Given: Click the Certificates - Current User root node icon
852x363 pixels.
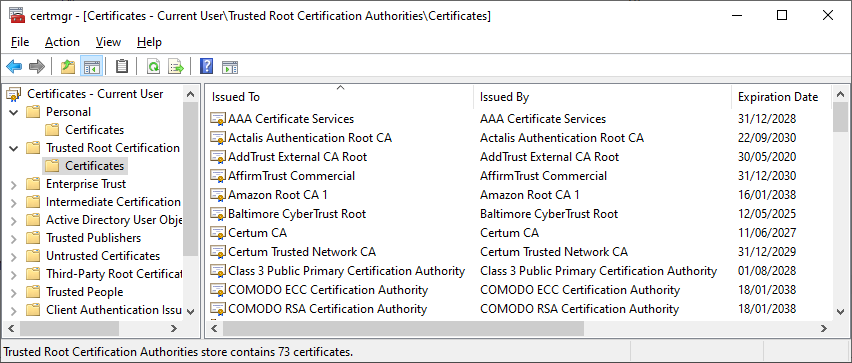Looking at the screenshot, I should click(x=14, y=95).
